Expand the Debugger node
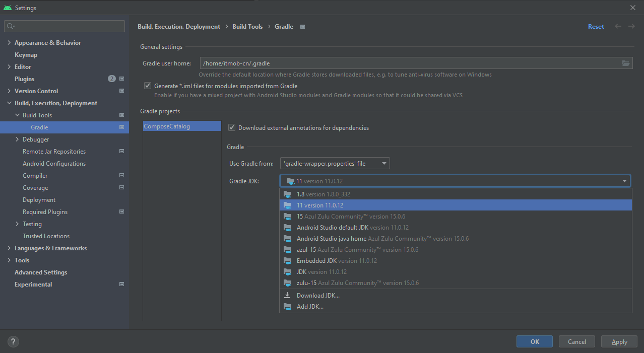The width and height of the screenshot is (644, 353). coord(17,139)
